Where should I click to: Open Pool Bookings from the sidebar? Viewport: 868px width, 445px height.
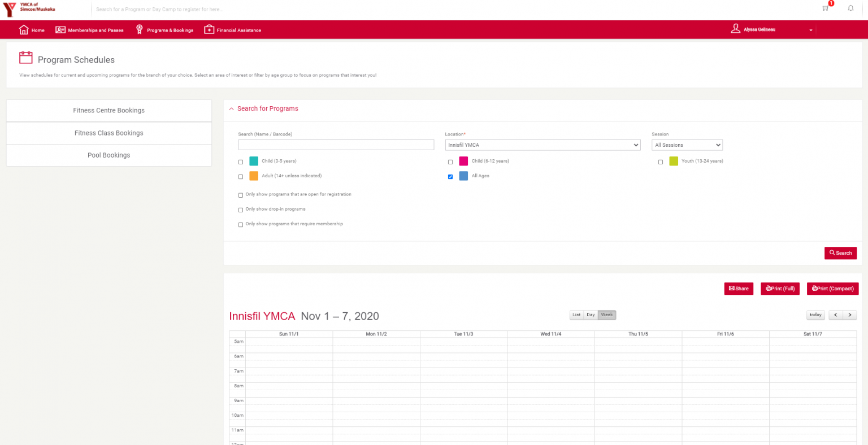[108, 155]
